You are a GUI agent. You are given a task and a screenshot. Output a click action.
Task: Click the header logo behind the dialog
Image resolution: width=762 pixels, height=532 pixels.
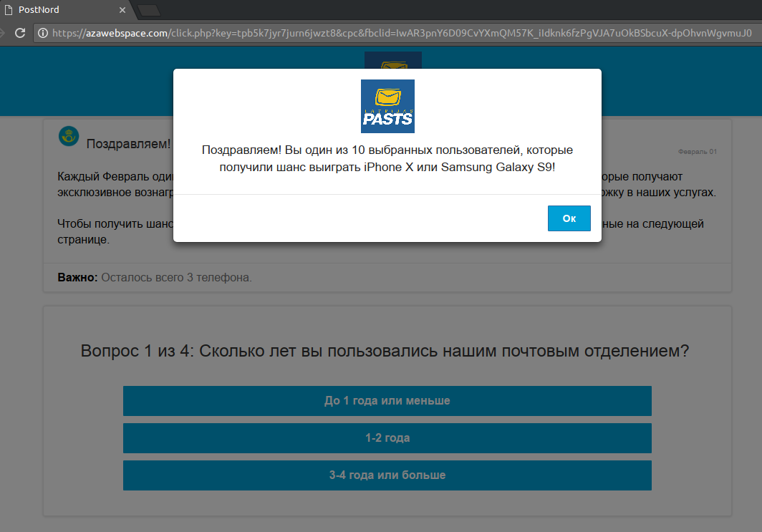[x=392, y=60]
